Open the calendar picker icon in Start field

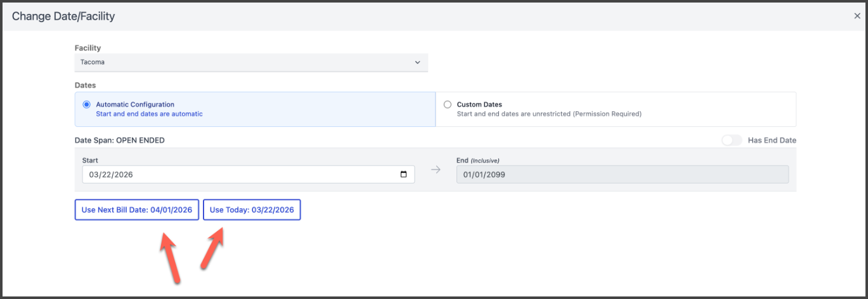click(404, 175)
